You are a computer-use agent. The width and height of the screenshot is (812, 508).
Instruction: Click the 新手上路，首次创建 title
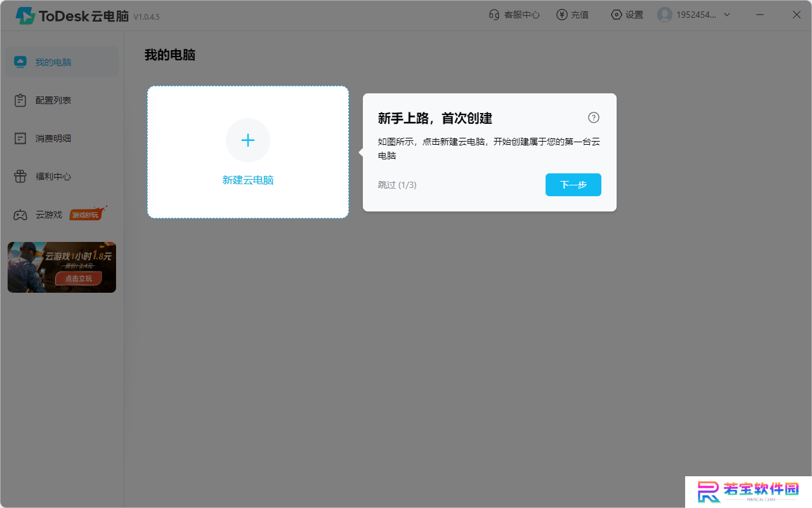(435, 118)
